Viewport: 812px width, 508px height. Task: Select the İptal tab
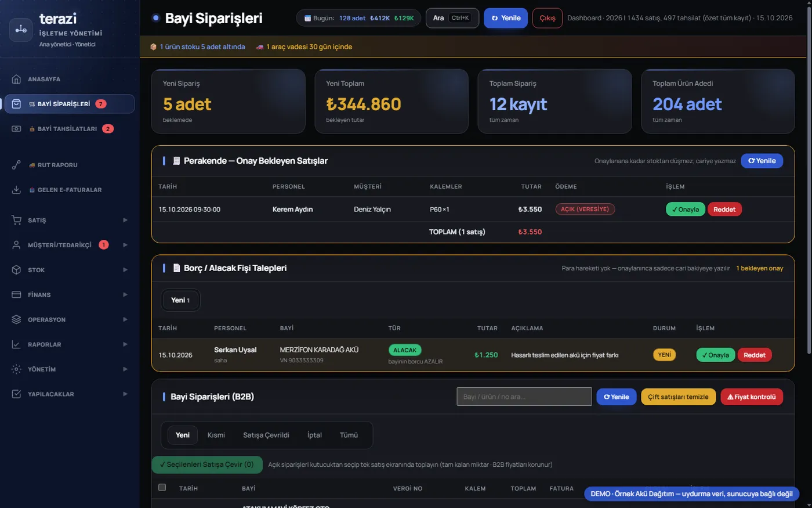314,435
